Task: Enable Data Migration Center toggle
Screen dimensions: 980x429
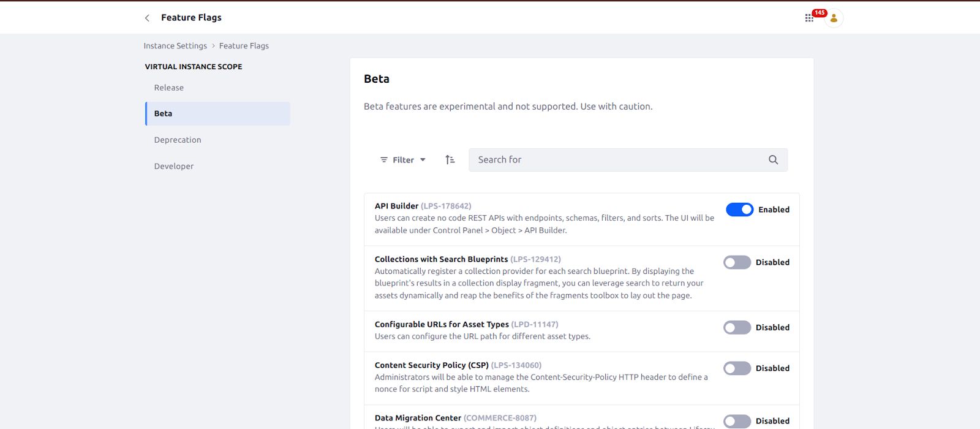Action: point(737,421)
